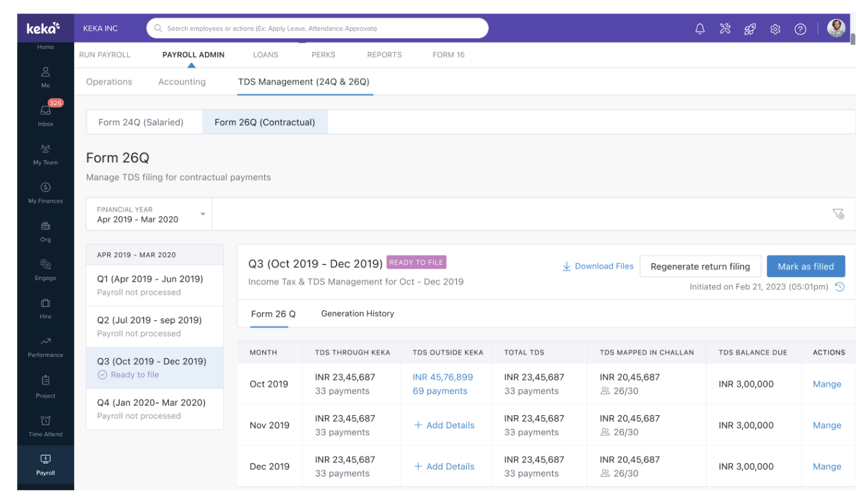Open the Generation History tab
This screenshot has width=856, height=504.
[357, 314]
